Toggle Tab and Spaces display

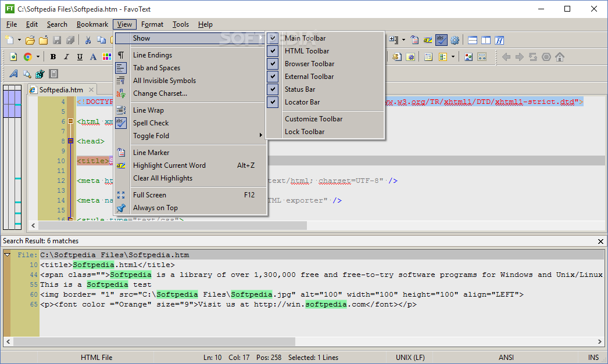157,68
